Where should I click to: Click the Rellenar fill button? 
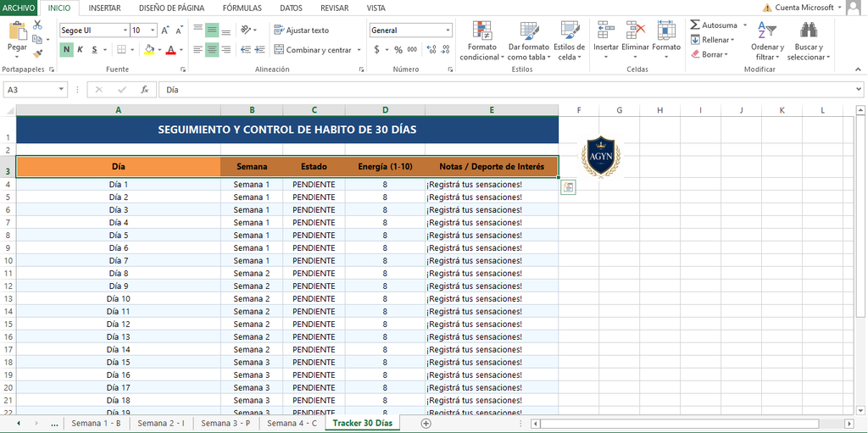pos(712,40)
